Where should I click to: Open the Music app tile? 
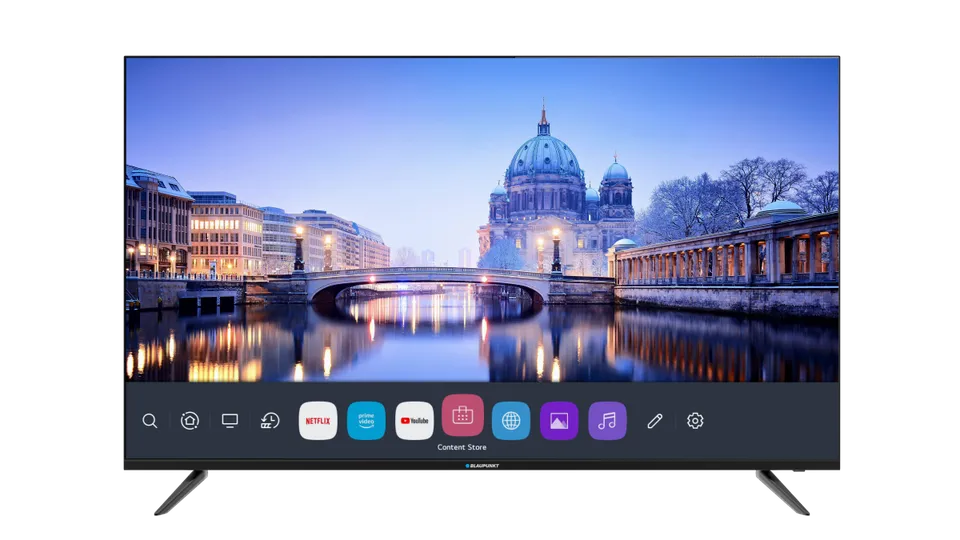[607, 421]
